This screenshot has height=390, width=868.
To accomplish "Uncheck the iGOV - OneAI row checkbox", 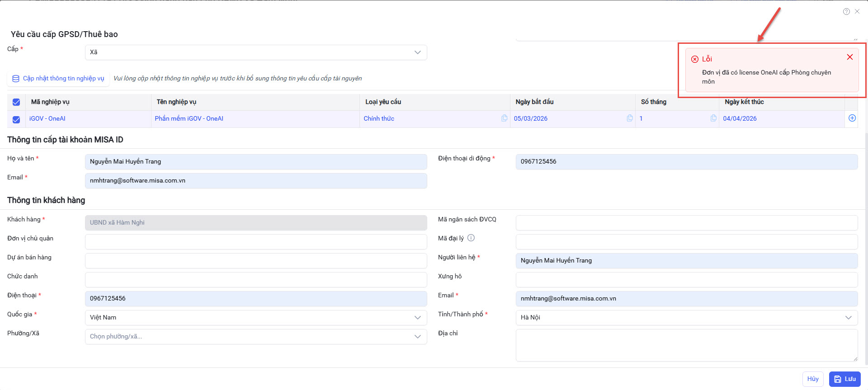I will pos(16,119).
